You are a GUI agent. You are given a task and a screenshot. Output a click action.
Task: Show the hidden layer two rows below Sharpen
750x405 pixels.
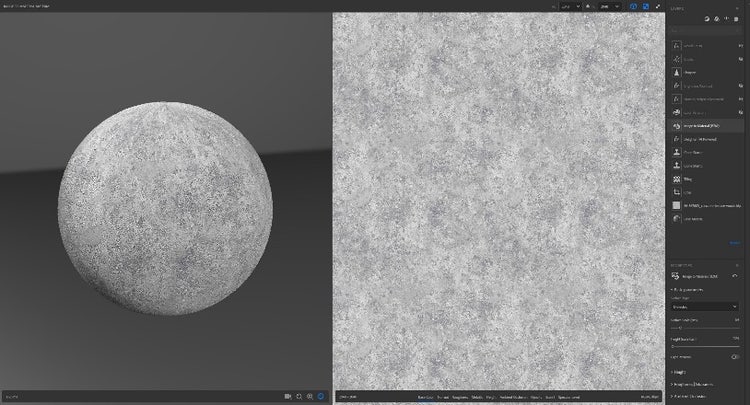pos(740,99)
